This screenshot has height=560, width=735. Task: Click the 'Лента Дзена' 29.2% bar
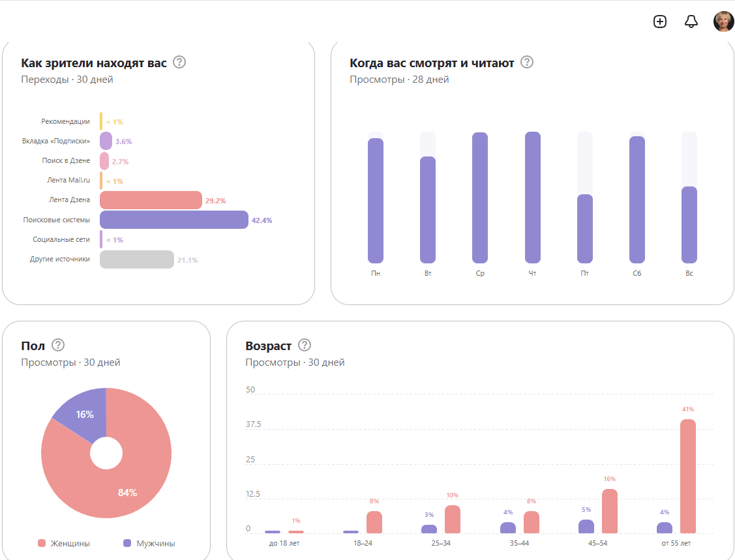tap(151, 200)
